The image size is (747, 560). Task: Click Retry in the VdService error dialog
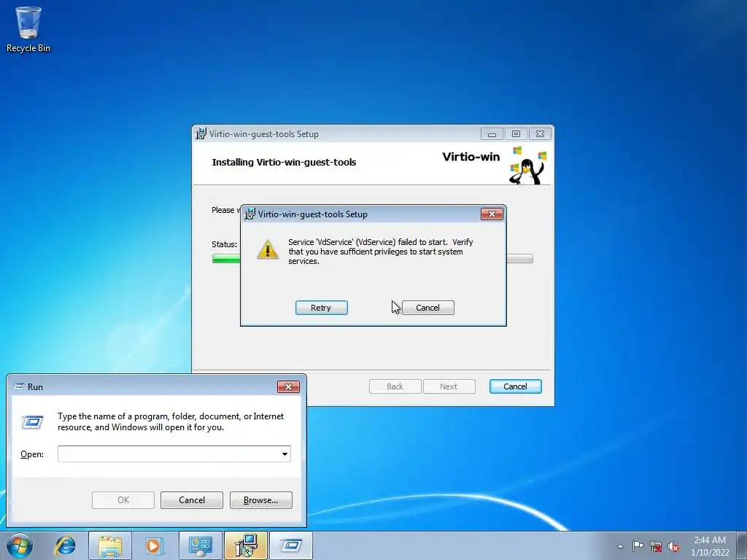click(322, 308)
